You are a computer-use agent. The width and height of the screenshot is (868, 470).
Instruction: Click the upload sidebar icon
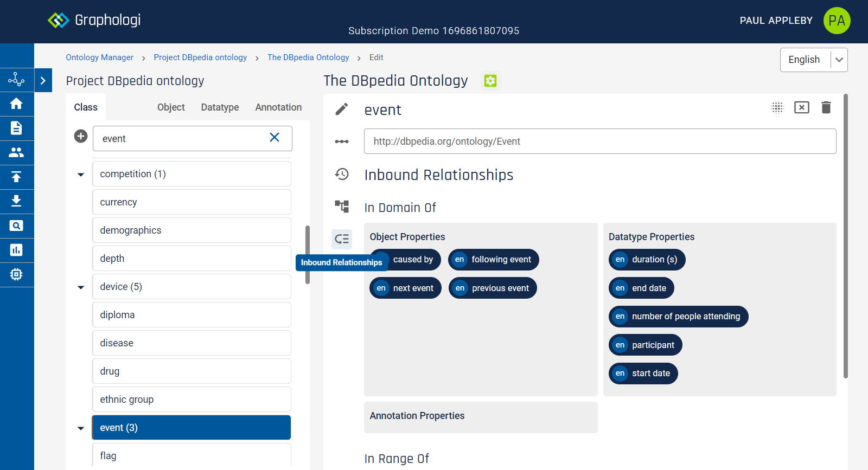[x=16, y=177]
